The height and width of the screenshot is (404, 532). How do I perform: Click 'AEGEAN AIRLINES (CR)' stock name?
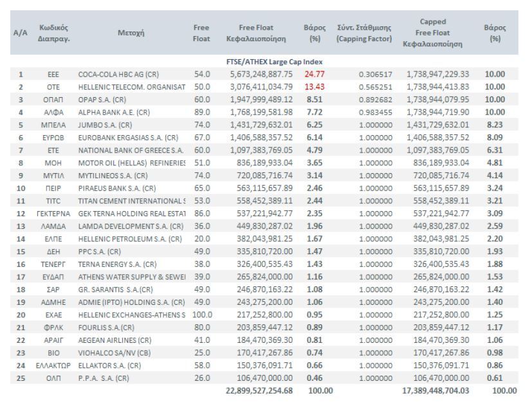(x=115, y=340)
